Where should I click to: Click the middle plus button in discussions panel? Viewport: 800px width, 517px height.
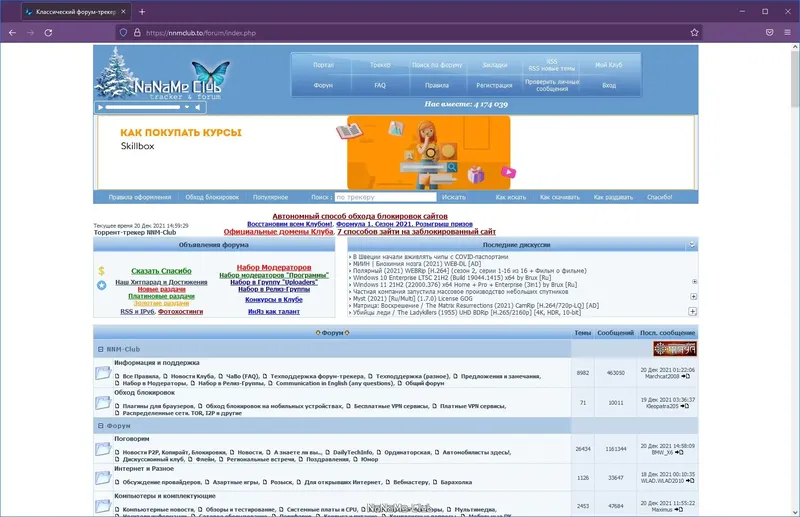pos(693,297)
